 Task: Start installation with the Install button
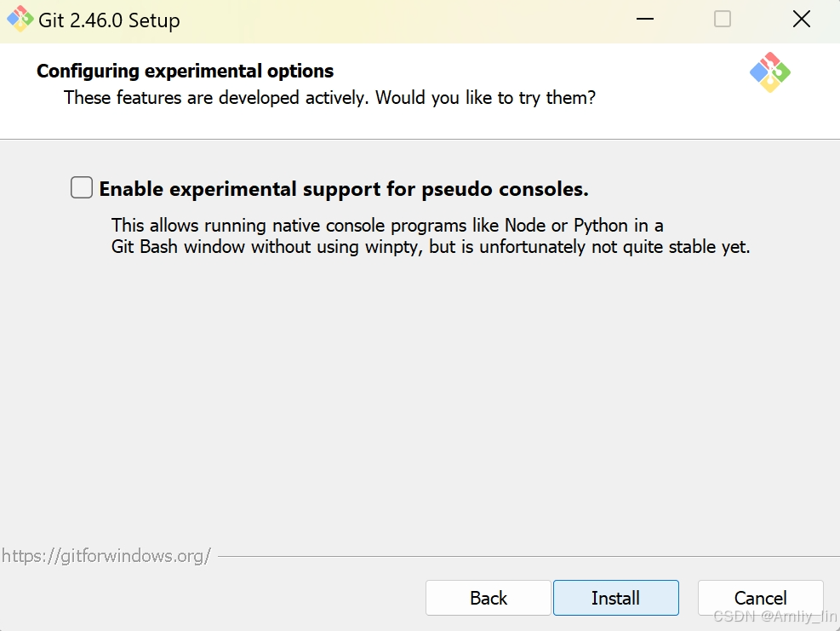pos(615,598)
